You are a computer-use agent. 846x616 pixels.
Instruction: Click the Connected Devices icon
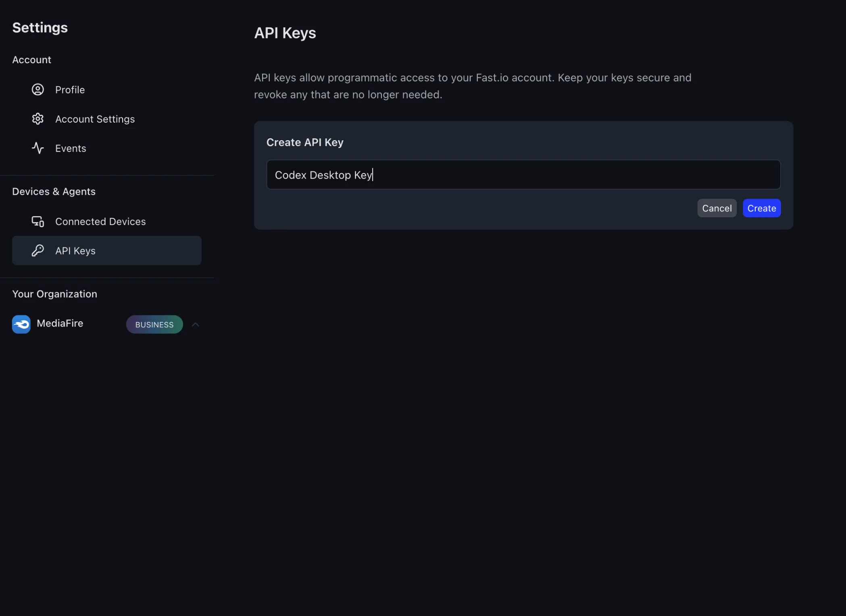tap(38, 221)
